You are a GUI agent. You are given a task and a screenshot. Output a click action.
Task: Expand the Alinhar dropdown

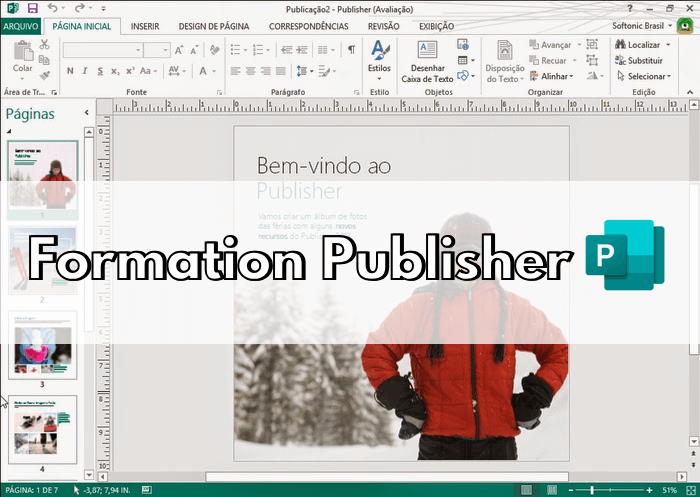(555, 76)
